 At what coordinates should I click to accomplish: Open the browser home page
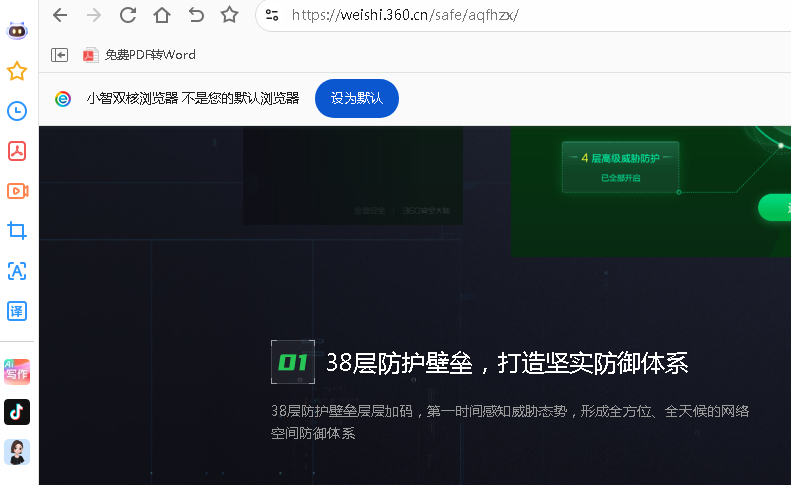tap(162, 15)
